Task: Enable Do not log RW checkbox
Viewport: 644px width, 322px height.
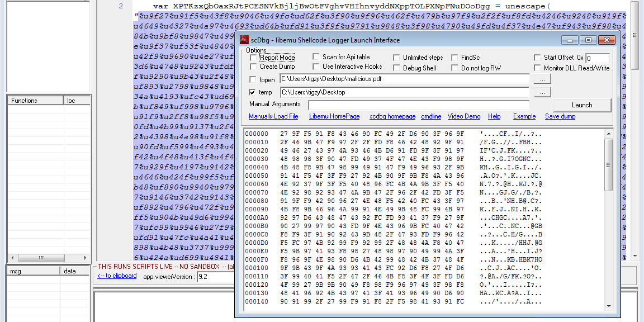Action: [x=454, y=68]
